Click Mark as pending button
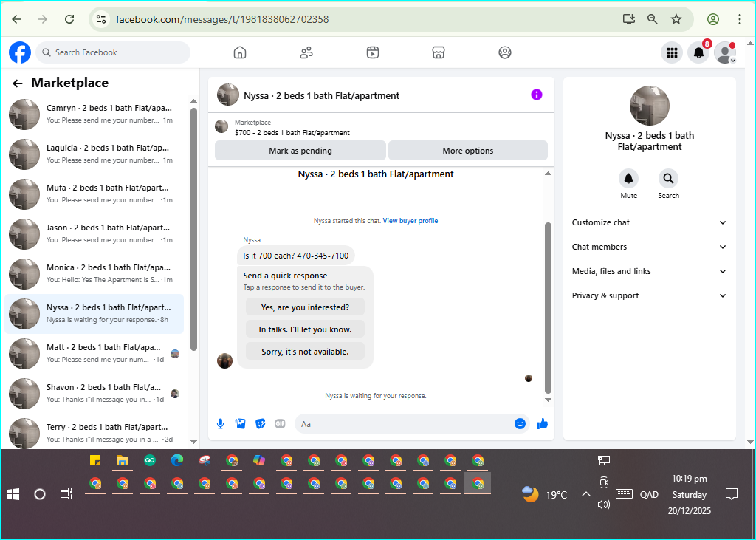Viewport: 756px width, 540px height. tap(300, 151)
